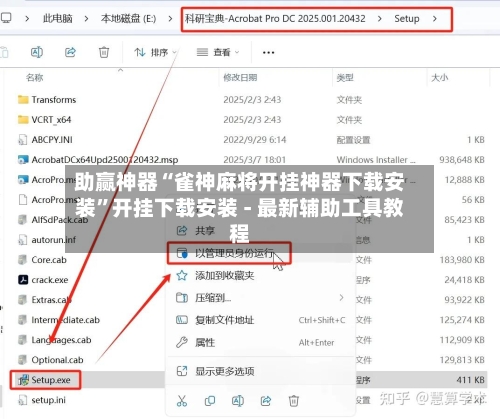Click the share icon at the context menu bottom

pyautogui.click(x=266, y=401)
